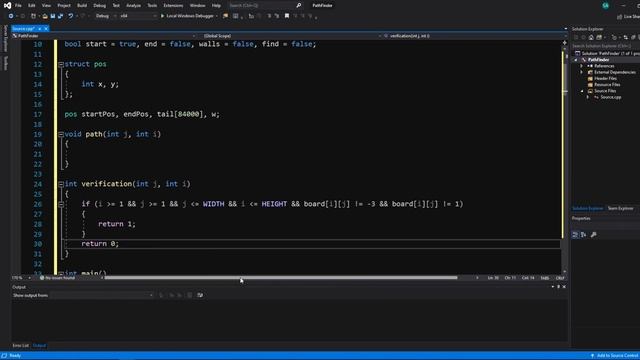The image size is (640, 360).
Task: Collapse the if statement block on line 26
Action: [x=61, y=204]
